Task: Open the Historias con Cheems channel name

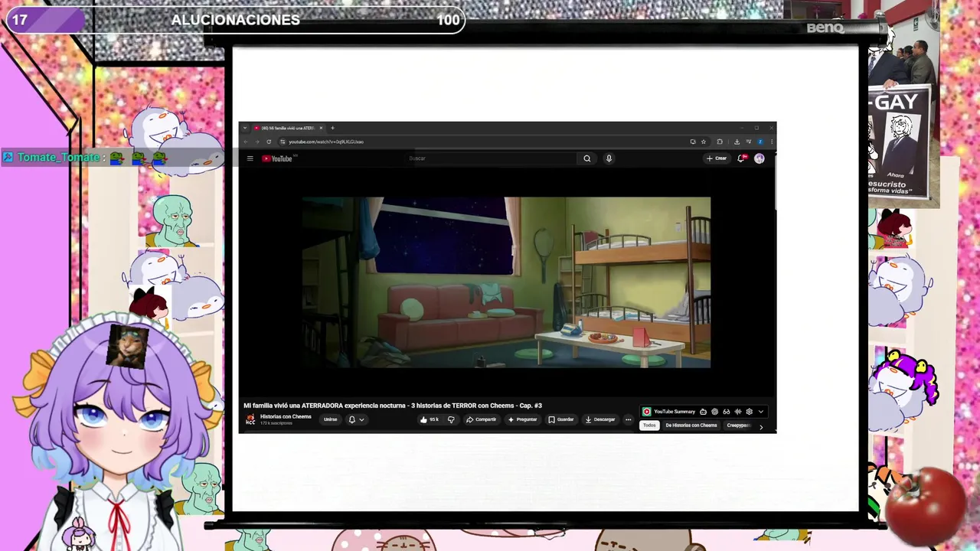Action: (286, 417)
